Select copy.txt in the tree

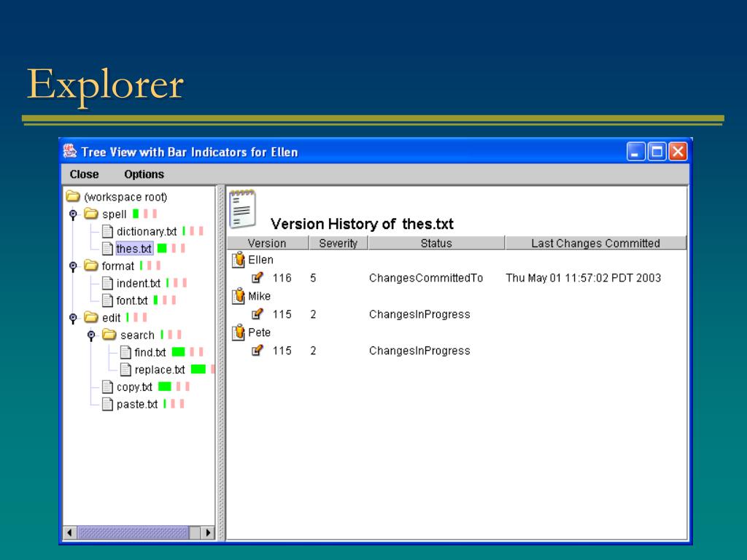tap(134, 387)
